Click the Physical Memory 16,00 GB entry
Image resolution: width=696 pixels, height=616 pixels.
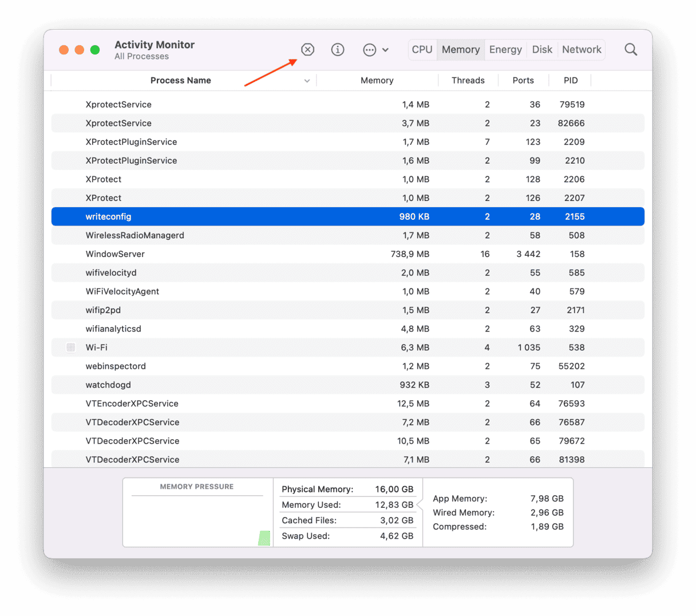347,489
